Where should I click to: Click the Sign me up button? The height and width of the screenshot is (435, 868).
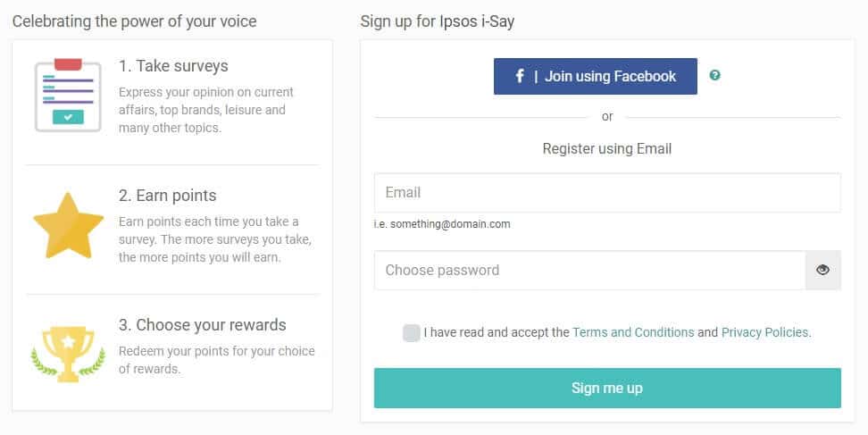[607, 388]
